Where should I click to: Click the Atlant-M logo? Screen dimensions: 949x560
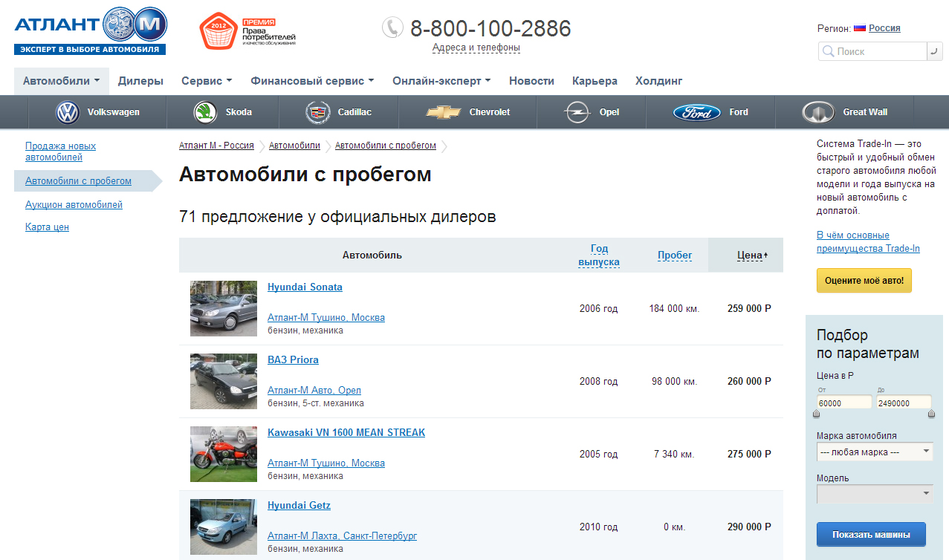(x=90, y=30)
